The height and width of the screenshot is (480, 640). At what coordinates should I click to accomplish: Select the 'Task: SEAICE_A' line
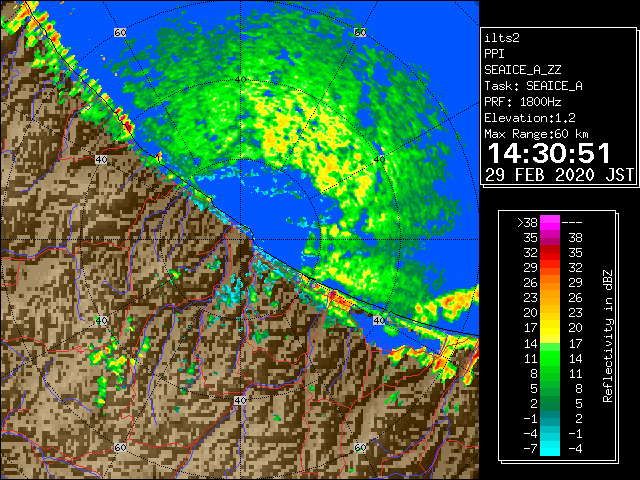(533, 86)
